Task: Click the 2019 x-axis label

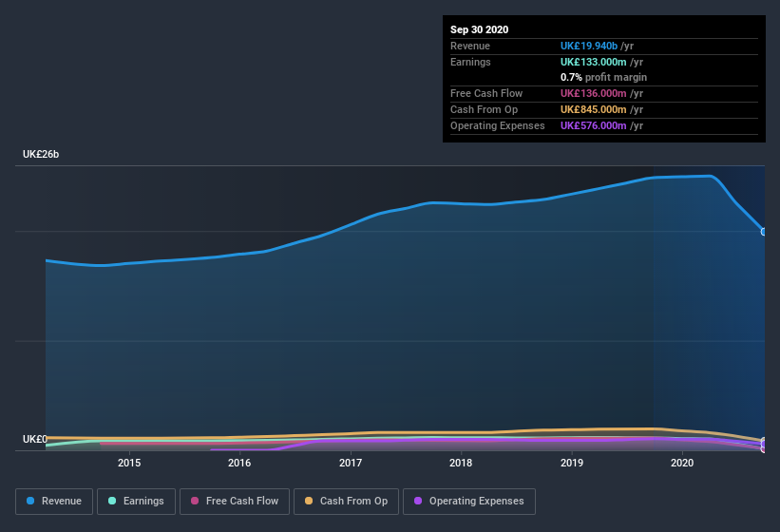Action: tap(572, 463)
